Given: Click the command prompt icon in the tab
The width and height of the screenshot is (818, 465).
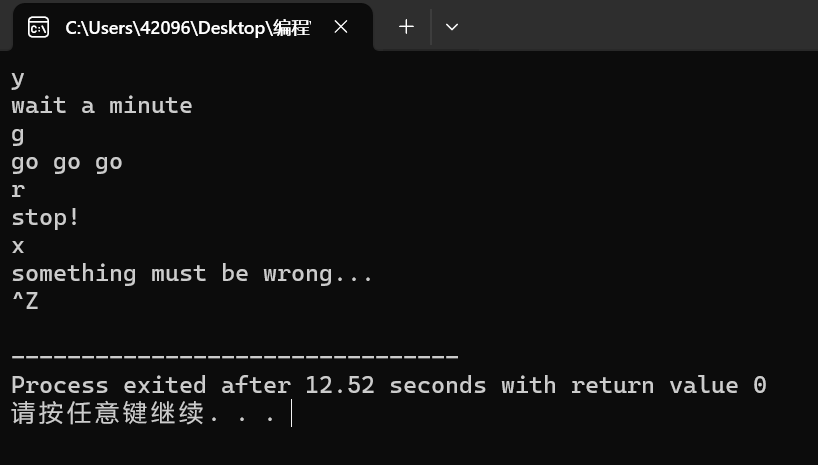Looking at the screenshot, I should pyautogui.click(x=39, y=27).
